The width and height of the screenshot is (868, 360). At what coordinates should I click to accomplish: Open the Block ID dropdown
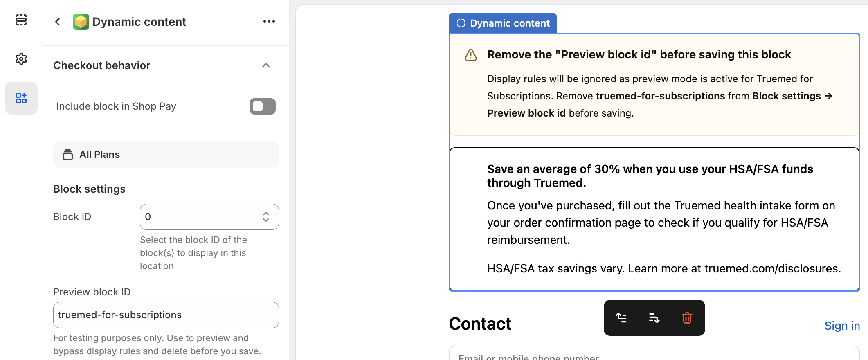coord(209,217)
